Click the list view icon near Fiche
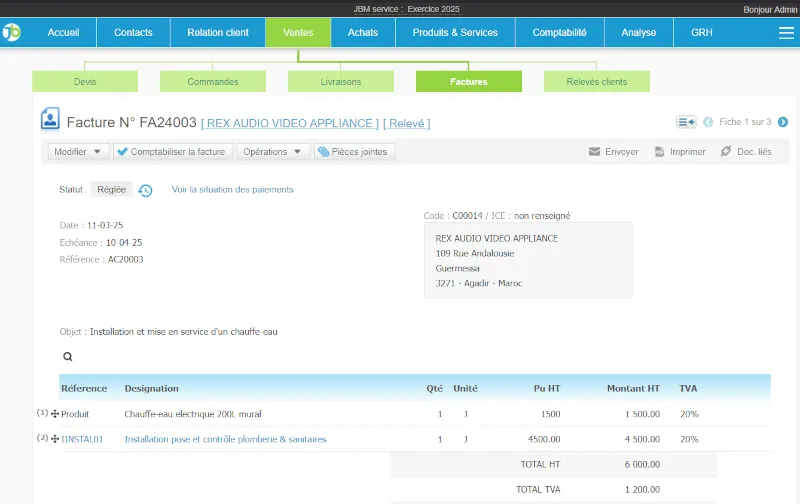This screenshot has height=504, width=800. click(x=686, y=122)
